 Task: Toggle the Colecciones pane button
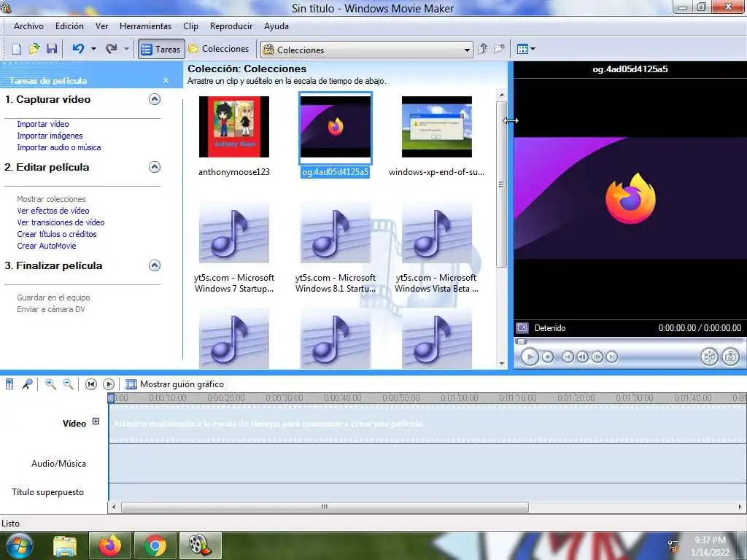pyautogui.click(x=218, y=49)
